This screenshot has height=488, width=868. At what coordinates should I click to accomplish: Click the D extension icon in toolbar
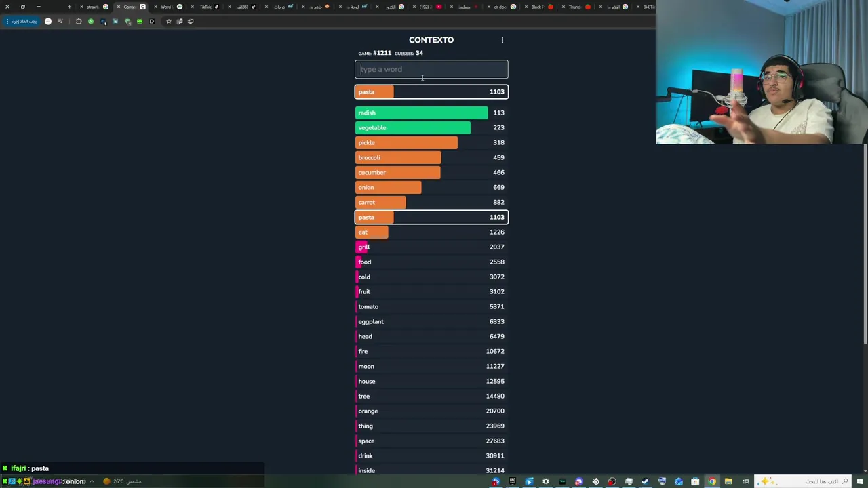152,22
